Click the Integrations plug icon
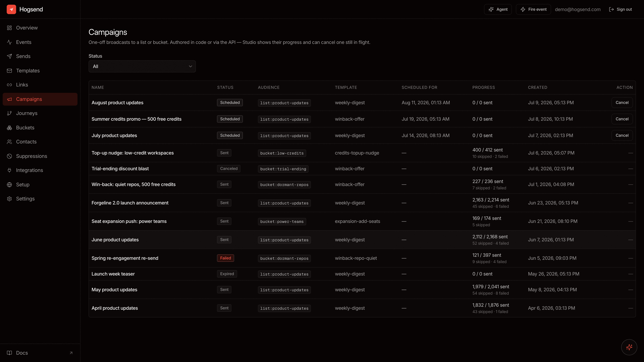This screenshot has height=362, width=644. point(10,170)
